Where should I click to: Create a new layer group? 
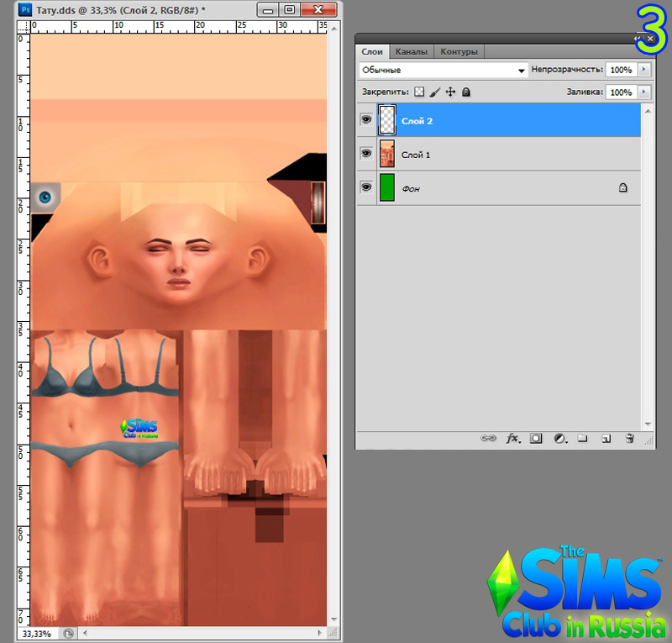tap(581, 438)
